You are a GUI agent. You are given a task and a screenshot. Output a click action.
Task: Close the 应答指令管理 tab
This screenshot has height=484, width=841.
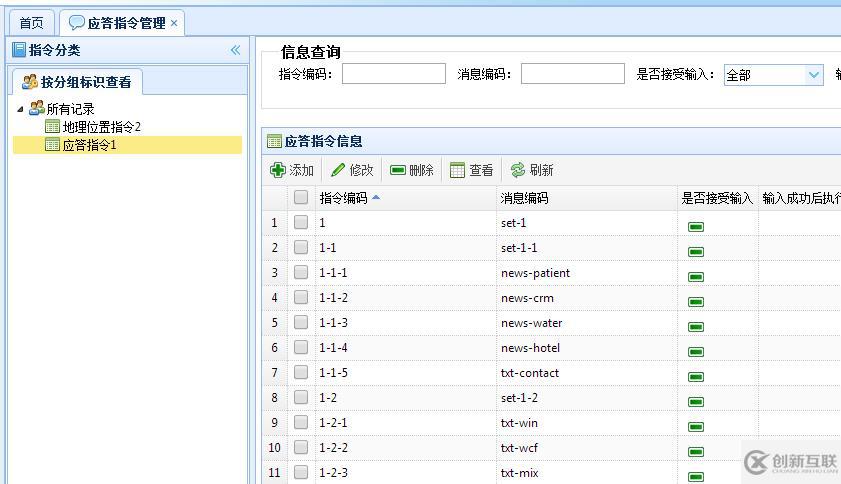174,23
